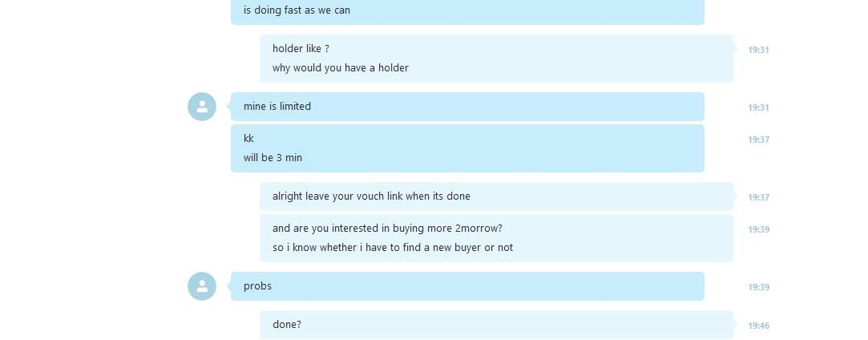Select the "mine is limited" message

coord(467,107)
